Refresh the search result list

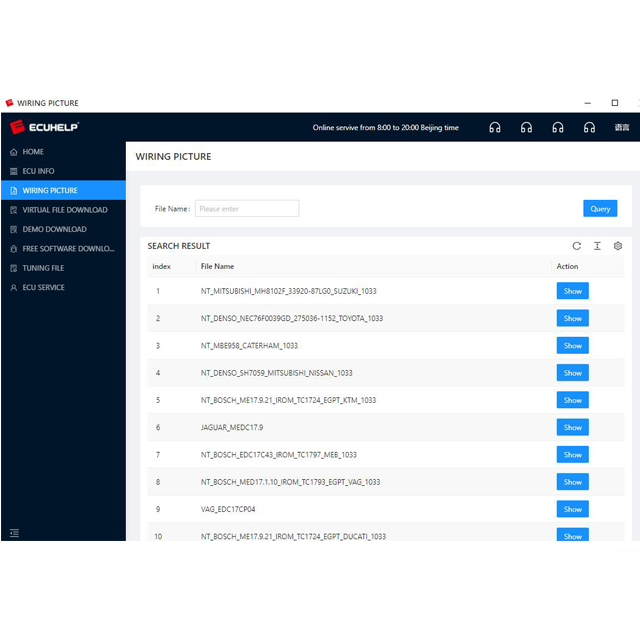pyautogui.click(x=576, y=246)
